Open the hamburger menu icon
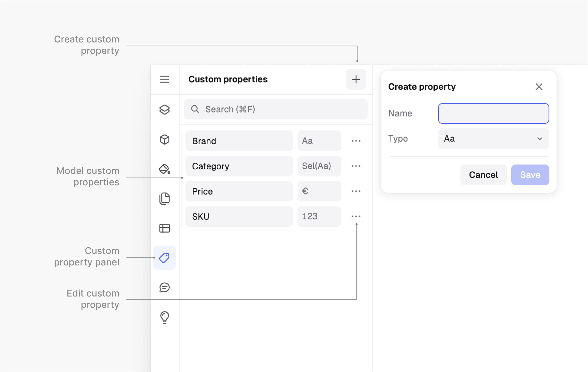Image resolution: width=588 pixels, height=372 pixels. (x=164, y=79)
